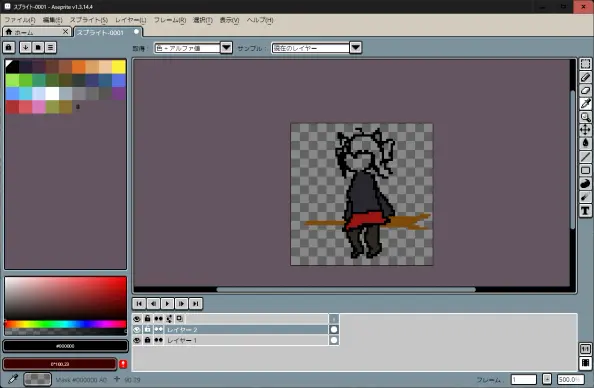This screenshot has height=388, width=594.
Task: Switch to the ホーム tab
Action: (36, 32)
